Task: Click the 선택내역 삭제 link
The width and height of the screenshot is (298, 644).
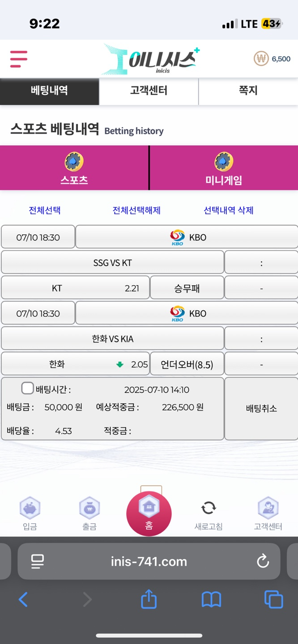Action: (229, 210)
